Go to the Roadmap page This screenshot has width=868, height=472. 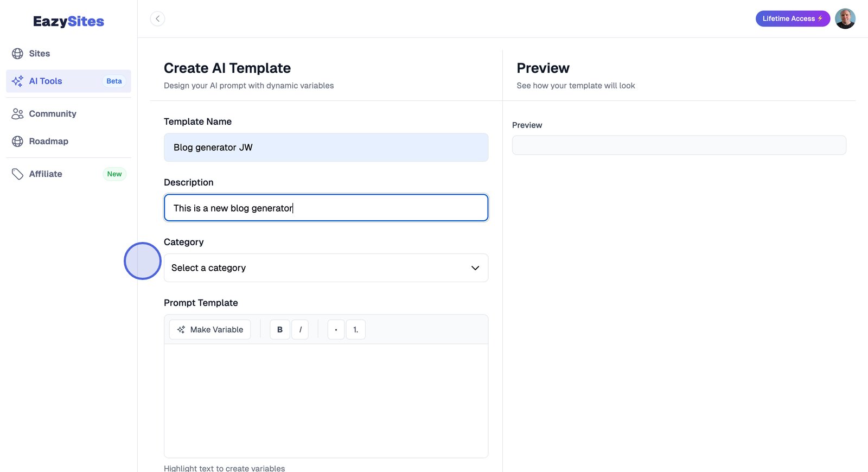(49, 141)
